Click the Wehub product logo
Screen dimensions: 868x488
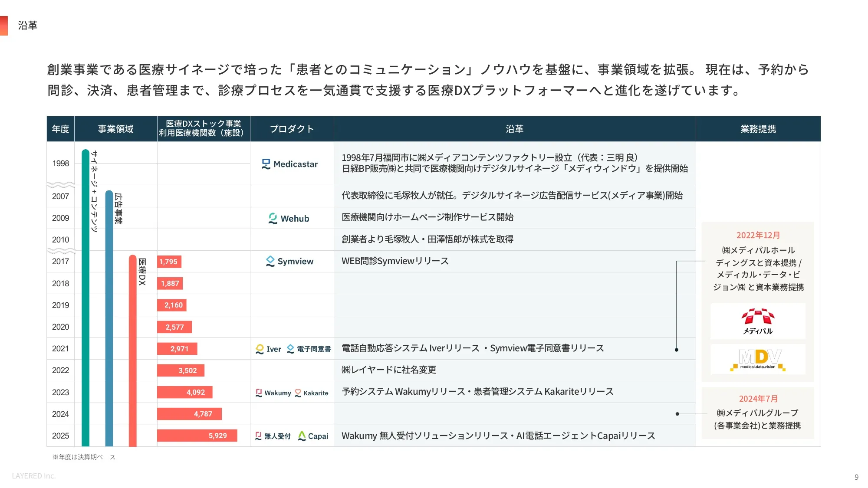289,219
